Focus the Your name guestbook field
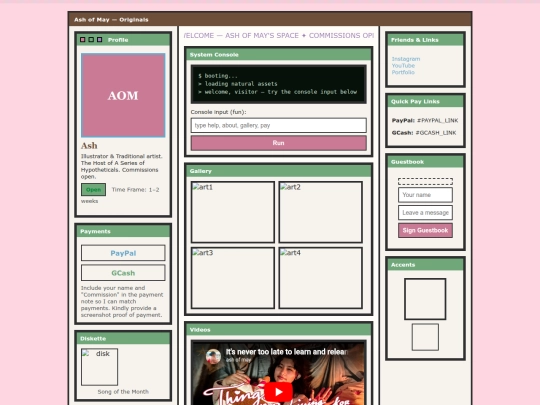 pyautogui.click(x=425, y=195)
